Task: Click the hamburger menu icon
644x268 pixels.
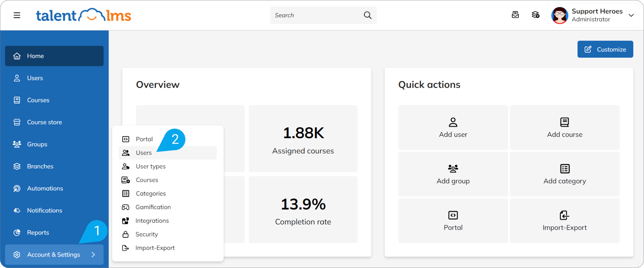Action: coord(17,15)
